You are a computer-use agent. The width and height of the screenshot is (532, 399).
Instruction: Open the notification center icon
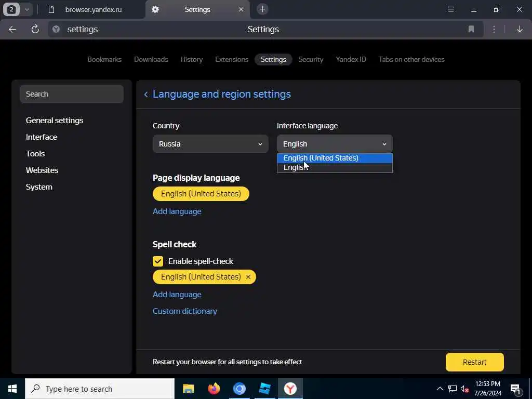point(515,389)
